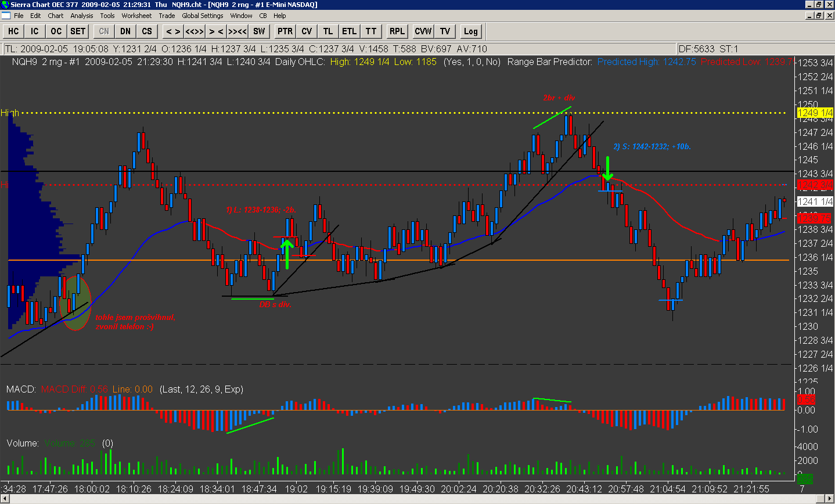Click the 'Daily OHLC:' study label

click(300, 62)
